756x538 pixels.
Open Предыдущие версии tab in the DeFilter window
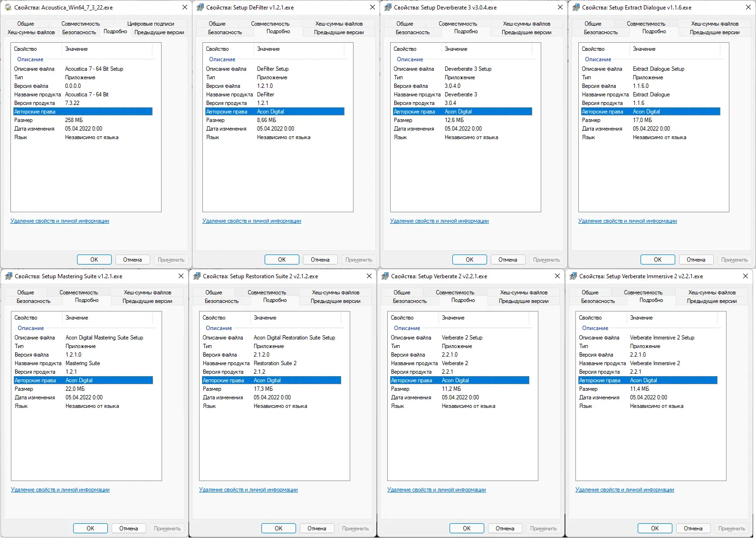(x=339, y=32)
